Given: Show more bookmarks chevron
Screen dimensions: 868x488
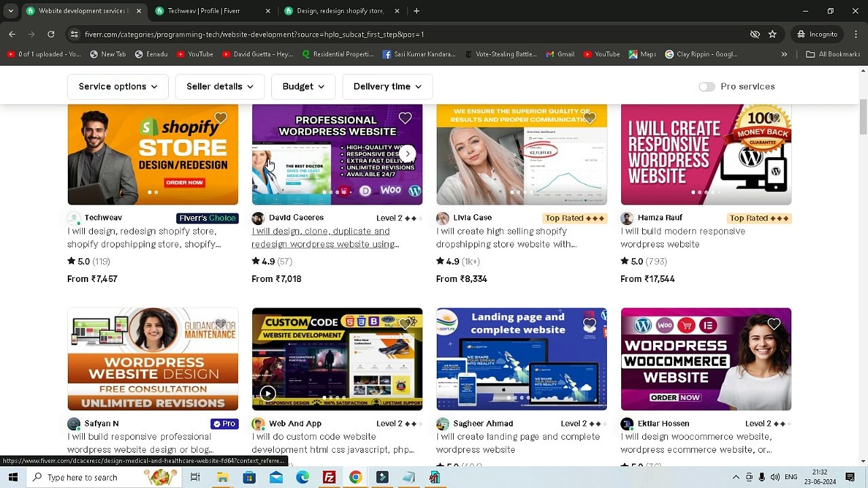Looking at the screenshot, I should tap(785, 54).
